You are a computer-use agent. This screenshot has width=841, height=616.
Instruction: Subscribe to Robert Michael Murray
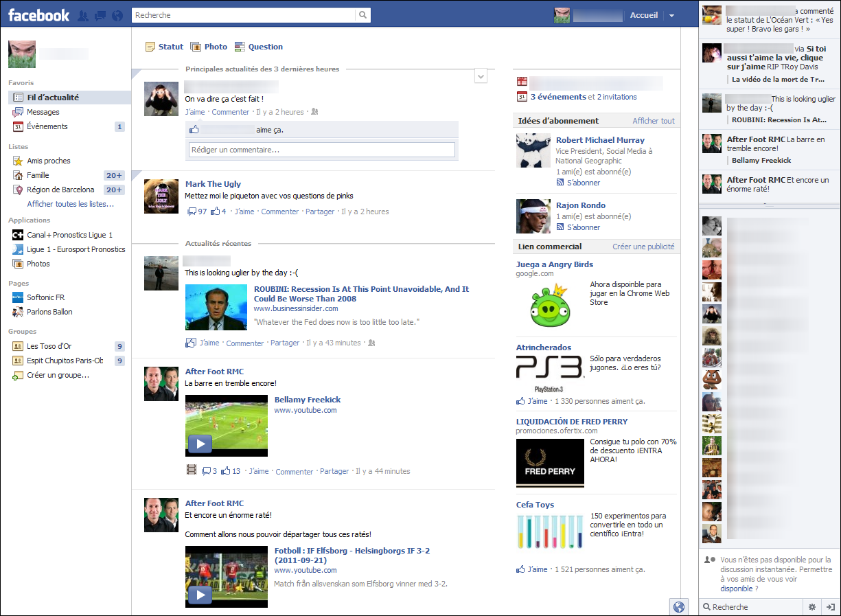point(583,183)
